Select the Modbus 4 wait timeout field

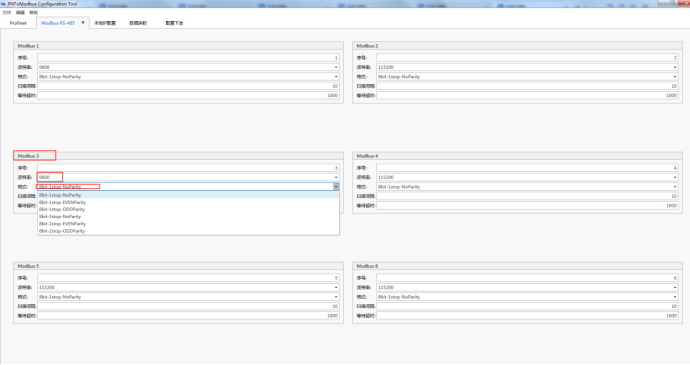coord(527,206)
